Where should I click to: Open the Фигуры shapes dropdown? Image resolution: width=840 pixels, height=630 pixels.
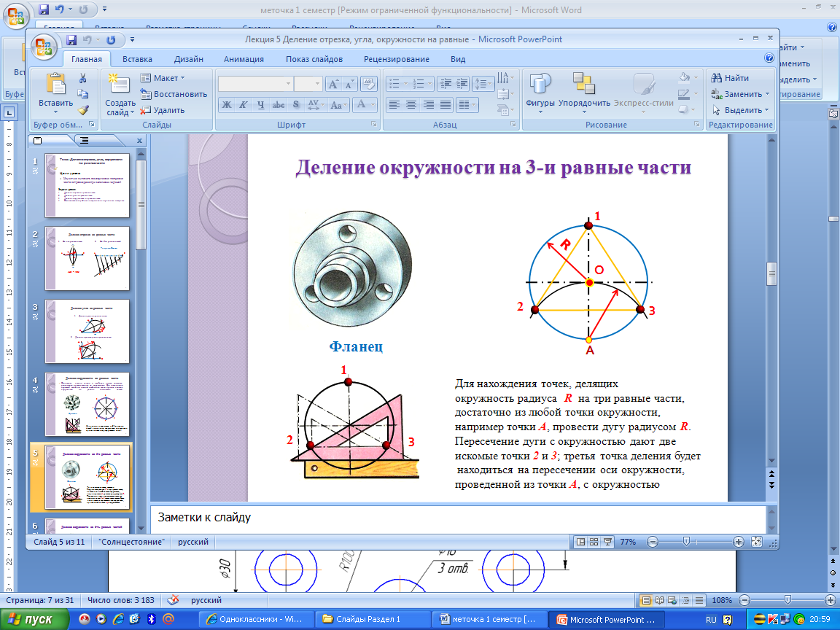click(540, 93)
